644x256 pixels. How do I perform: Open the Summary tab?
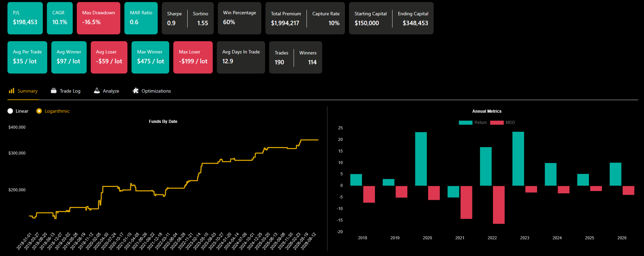[x=23, y=91]
